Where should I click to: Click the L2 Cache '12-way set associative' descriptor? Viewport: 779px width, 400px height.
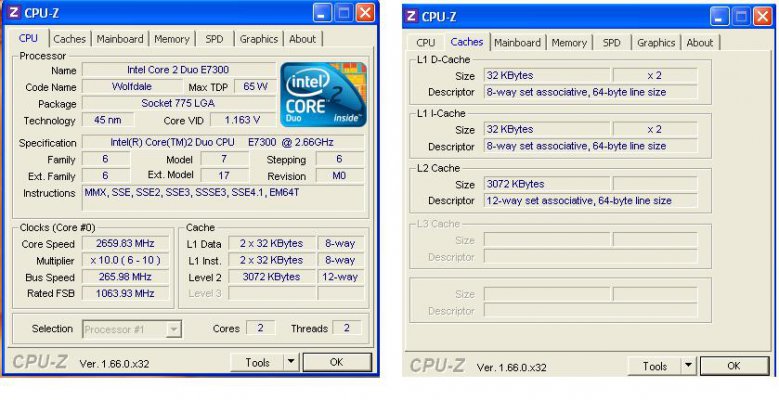point(590,201)
